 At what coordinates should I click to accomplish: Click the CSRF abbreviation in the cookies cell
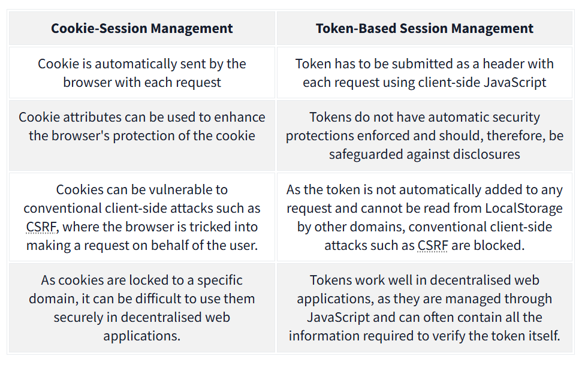[41, 227]
